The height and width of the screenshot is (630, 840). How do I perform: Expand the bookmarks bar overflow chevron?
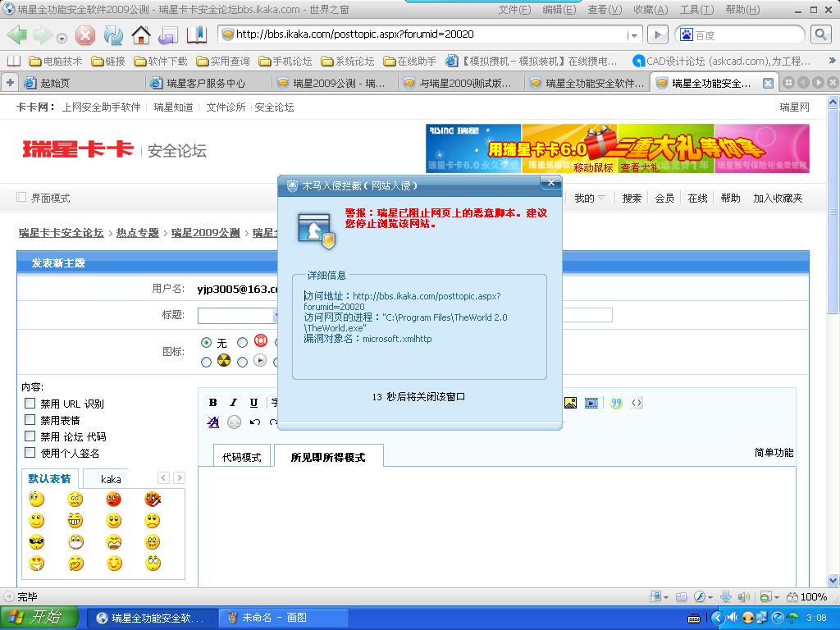coord(832,61)
